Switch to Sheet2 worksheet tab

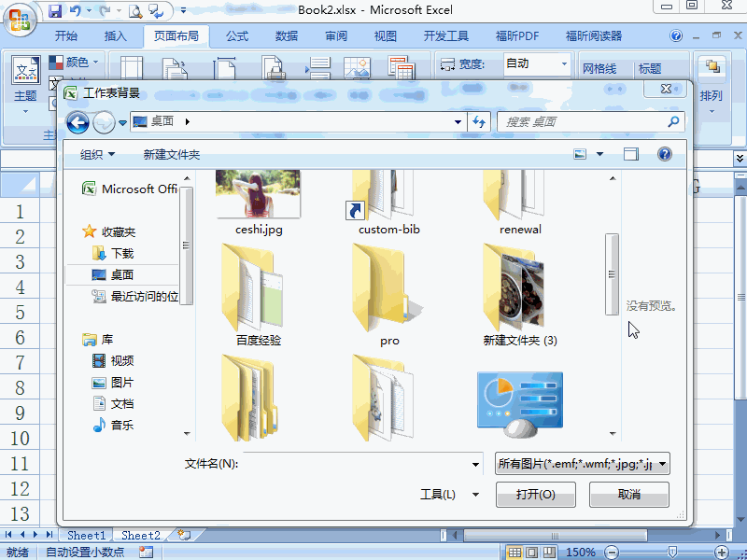[x=141, y=535]
